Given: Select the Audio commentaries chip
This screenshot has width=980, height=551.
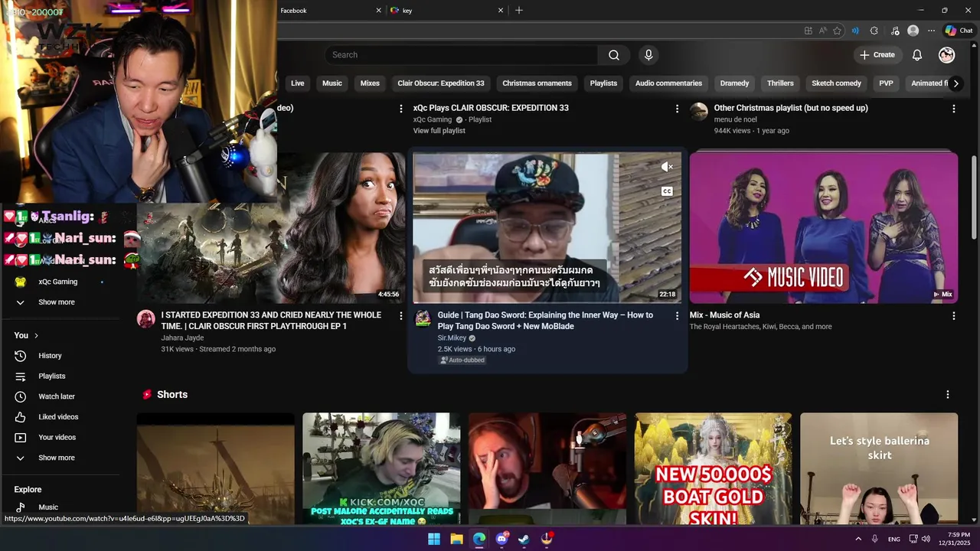Looking at the screenshot, I should tap(668, 83).
